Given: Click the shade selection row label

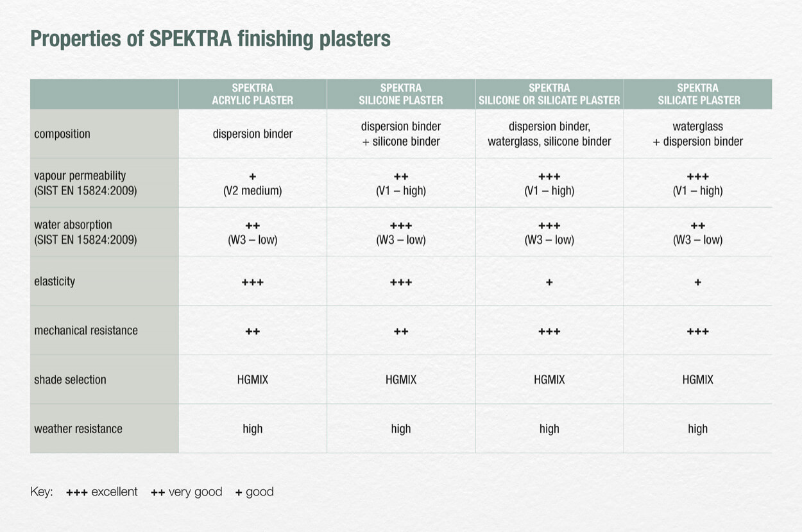Looking at the screenshot, I should (70, 380).
